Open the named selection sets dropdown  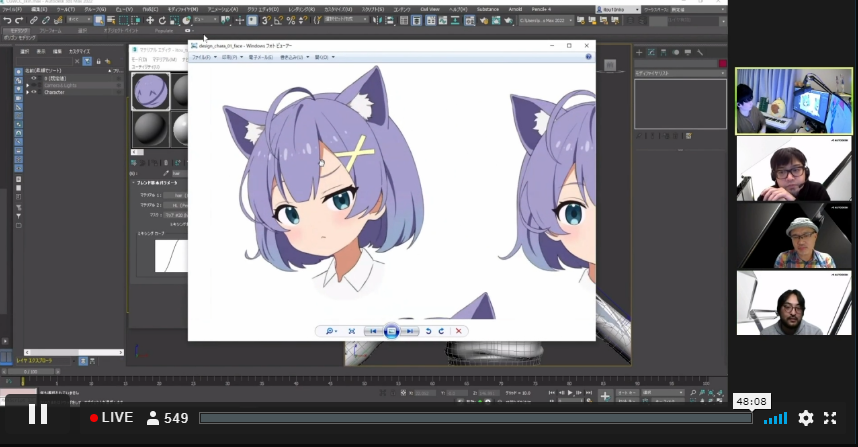click(346, 20)
